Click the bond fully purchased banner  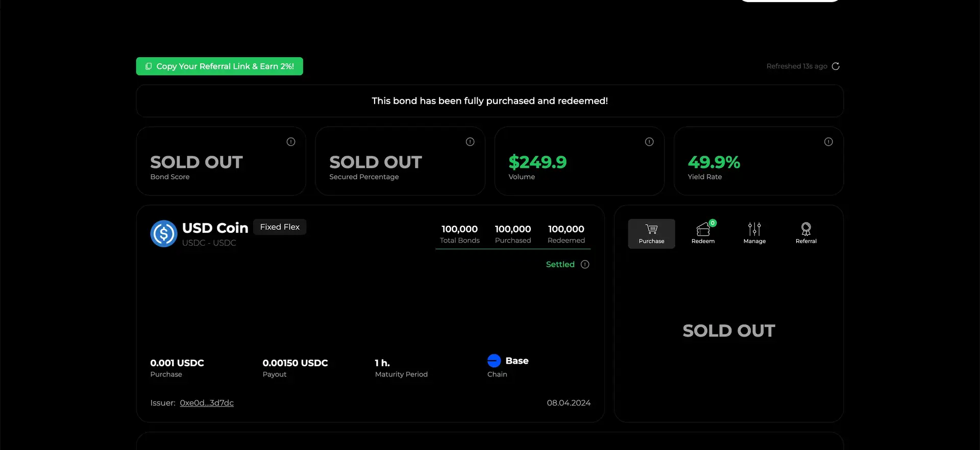[489, 101]
